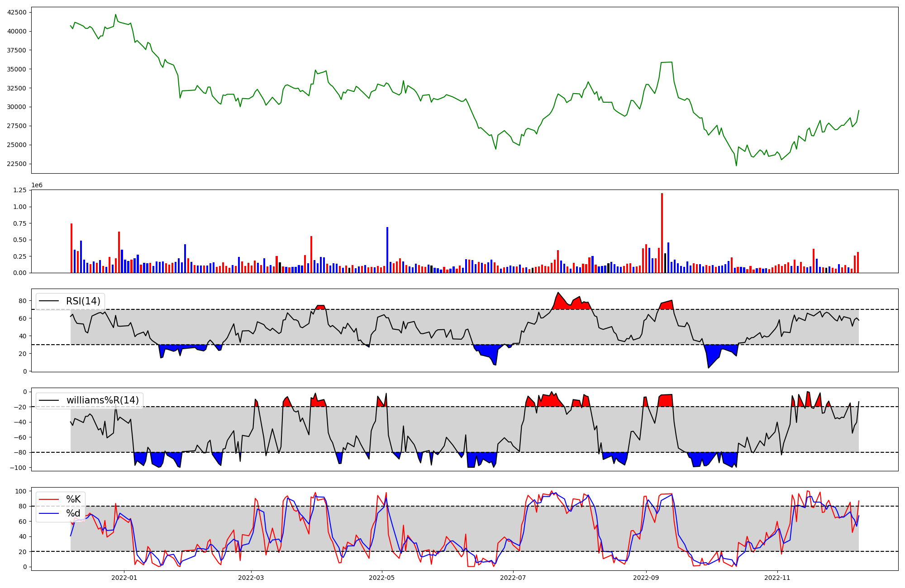Click the 100 tick on stochastic axis

pyautogui.click(x=21, y=491)
